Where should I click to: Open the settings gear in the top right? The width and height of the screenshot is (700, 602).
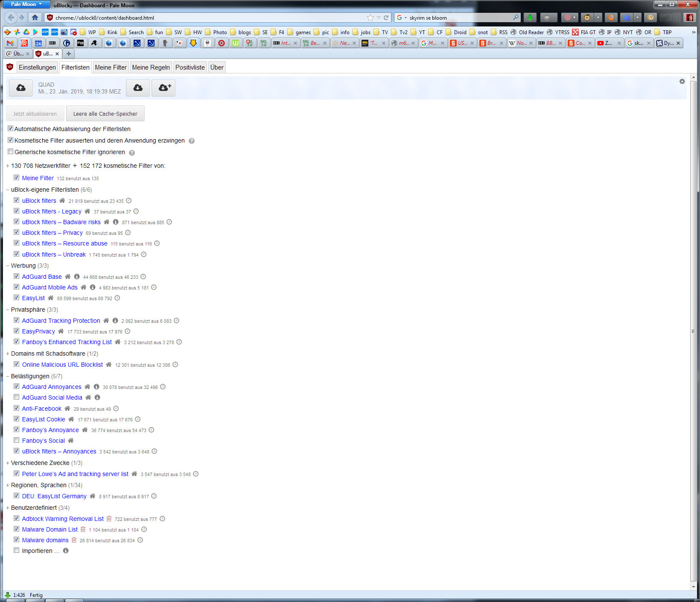click(682, 82)
